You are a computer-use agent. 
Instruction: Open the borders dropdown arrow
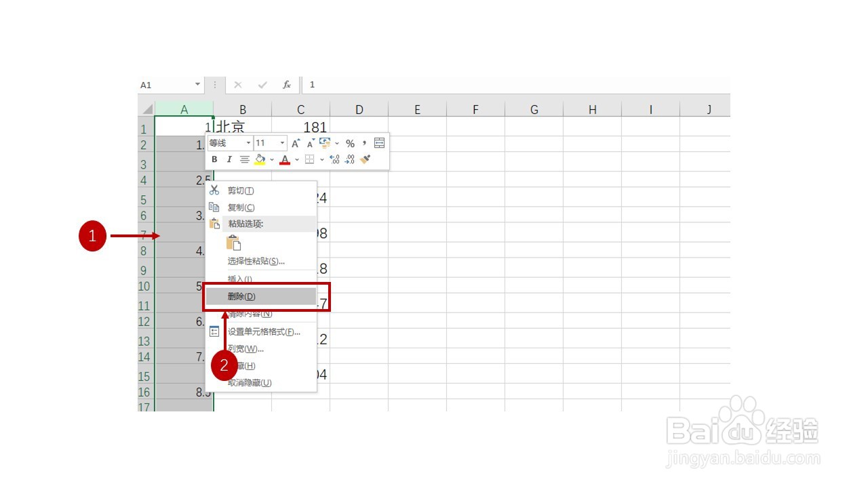tap(321, 160)
